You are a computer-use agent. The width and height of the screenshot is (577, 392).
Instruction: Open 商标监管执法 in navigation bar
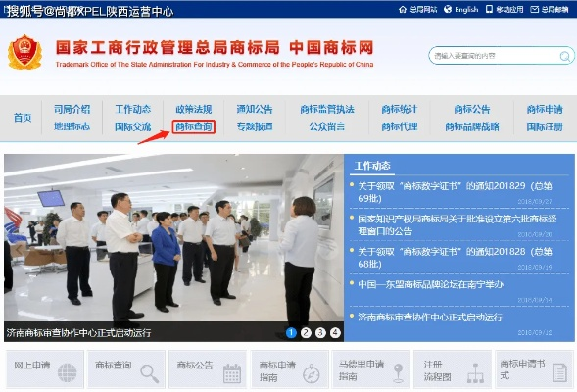coord(327,109)
